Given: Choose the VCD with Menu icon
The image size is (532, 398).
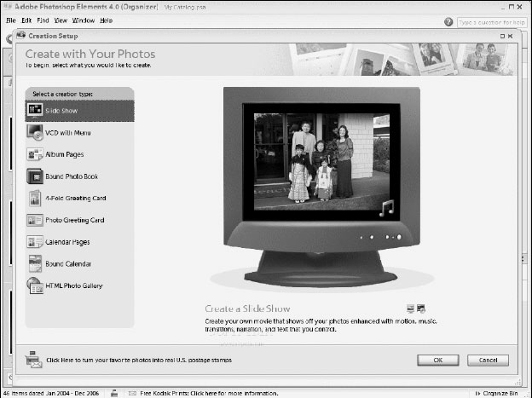Looking at the screenshot, I should click(x=35, y=133).
